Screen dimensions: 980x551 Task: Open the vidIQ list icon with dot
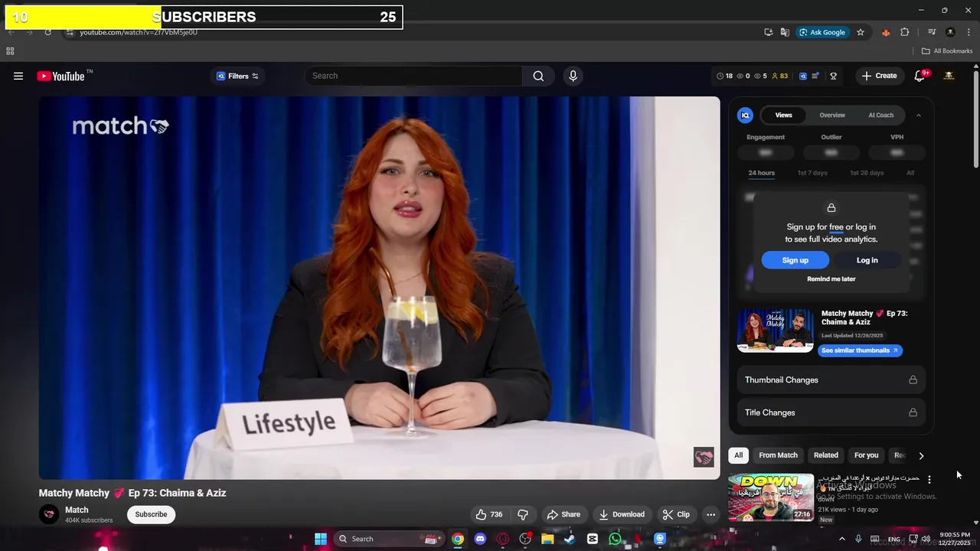pyautogui.click(x=815, y=76)
